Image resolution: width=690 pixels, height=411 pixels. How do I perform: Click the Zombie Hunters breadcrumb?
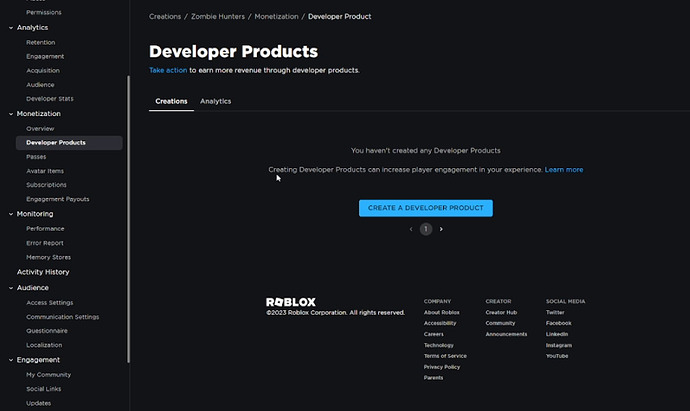pyautogui.click(x=218, y=16)
